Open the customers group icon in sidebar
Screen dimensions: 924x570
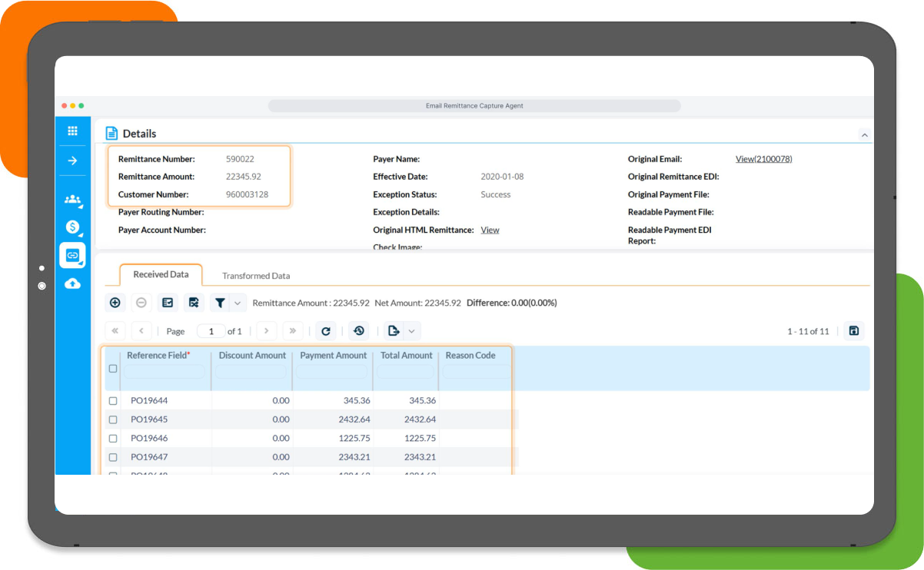72,200
